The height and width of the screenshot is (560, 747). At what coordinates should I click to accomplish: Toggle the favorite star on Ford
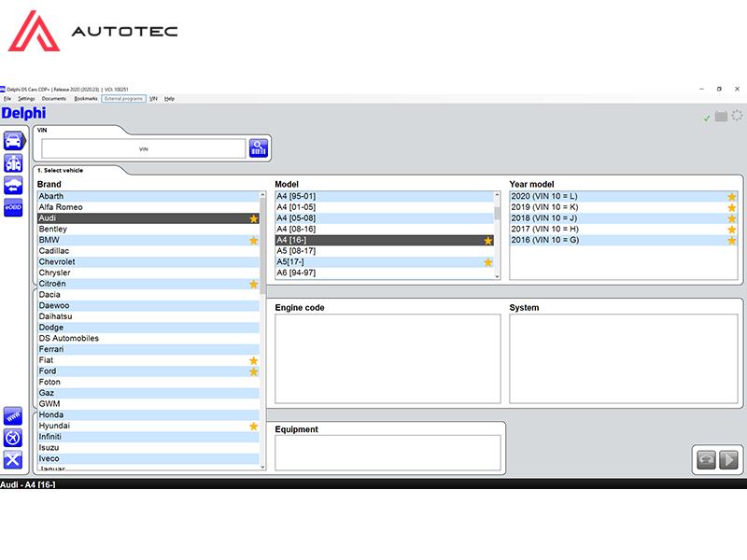(x=254, y=371)
